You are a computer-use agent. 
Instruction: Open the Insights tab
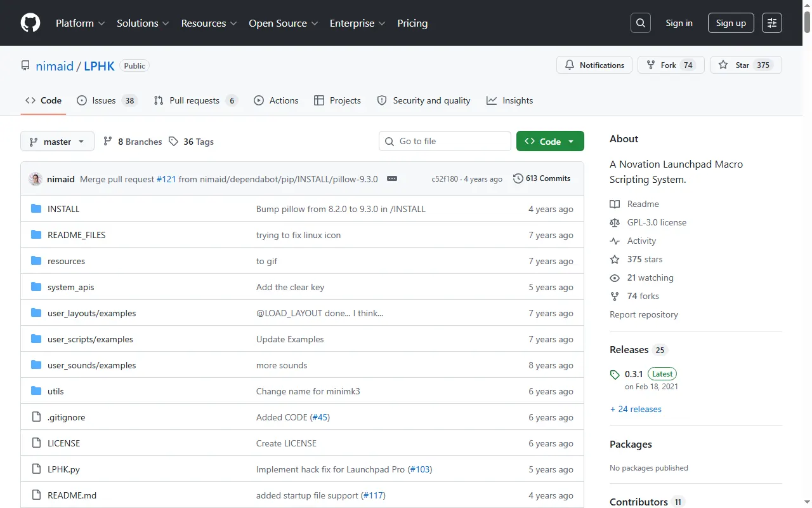(x=509, y=100)
